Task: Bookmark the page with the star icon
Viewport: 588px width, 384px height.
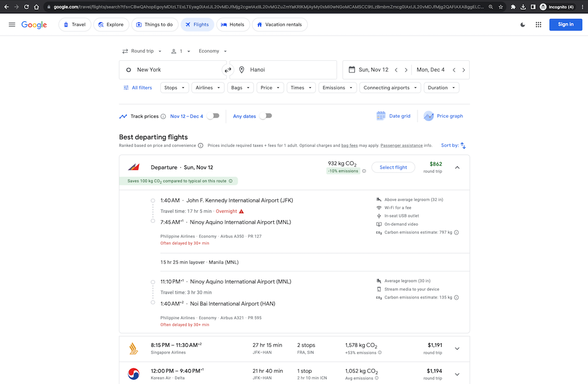Action: [x=502, y=7]
